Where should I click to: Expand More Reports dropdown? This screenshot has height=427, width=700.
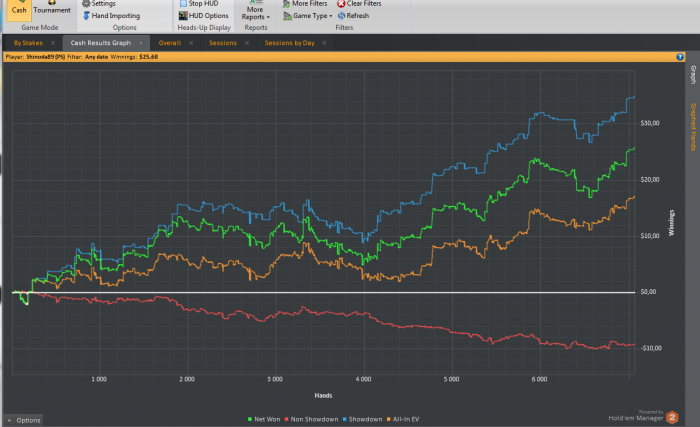[x=255, y=11]
